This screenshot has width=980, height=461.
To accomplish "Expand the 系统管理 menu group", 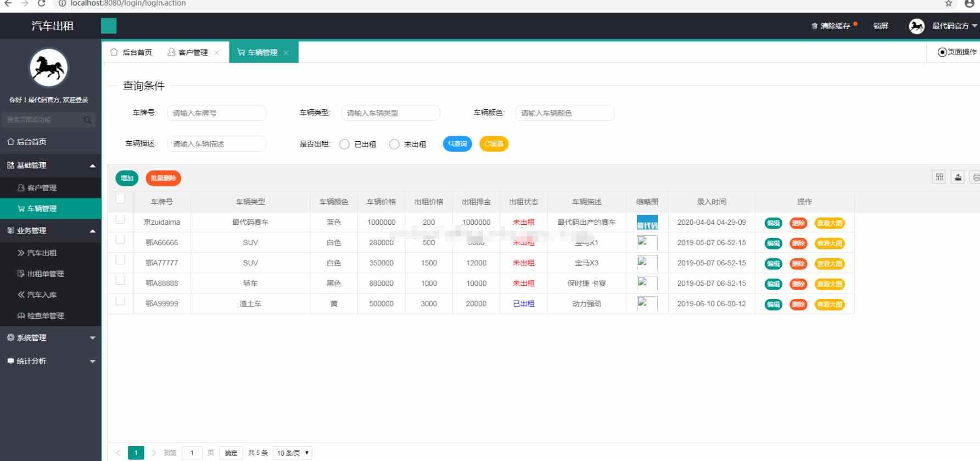I will (x=51, y=337).
